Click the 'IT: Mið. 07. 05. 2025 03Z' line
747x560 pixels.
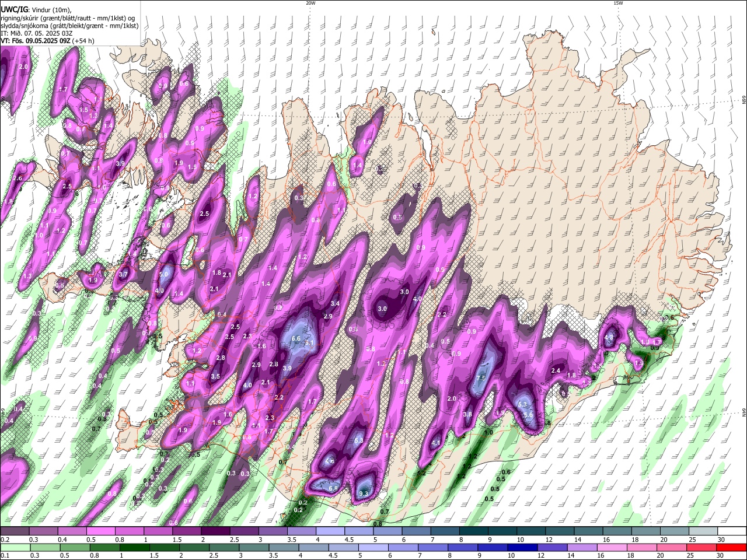pyautogui.click(x=36, y=33)
